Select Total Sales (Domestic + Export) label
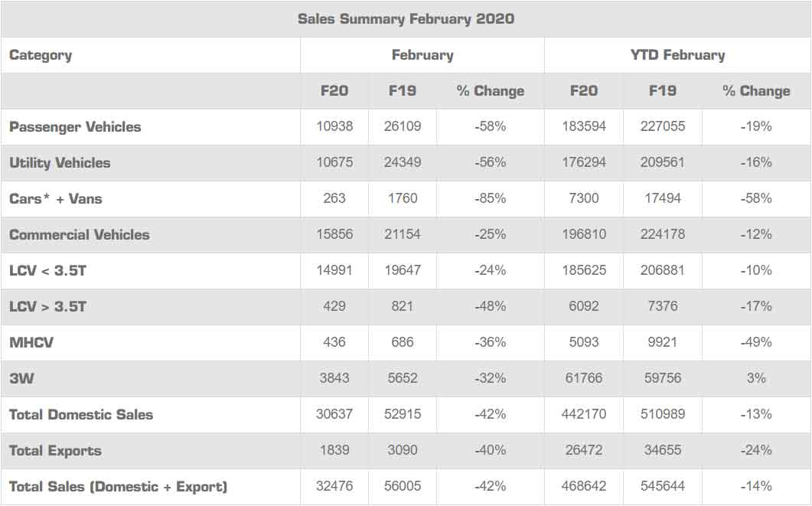The height and width of the screenshot is (506, 812). [118, 487]
